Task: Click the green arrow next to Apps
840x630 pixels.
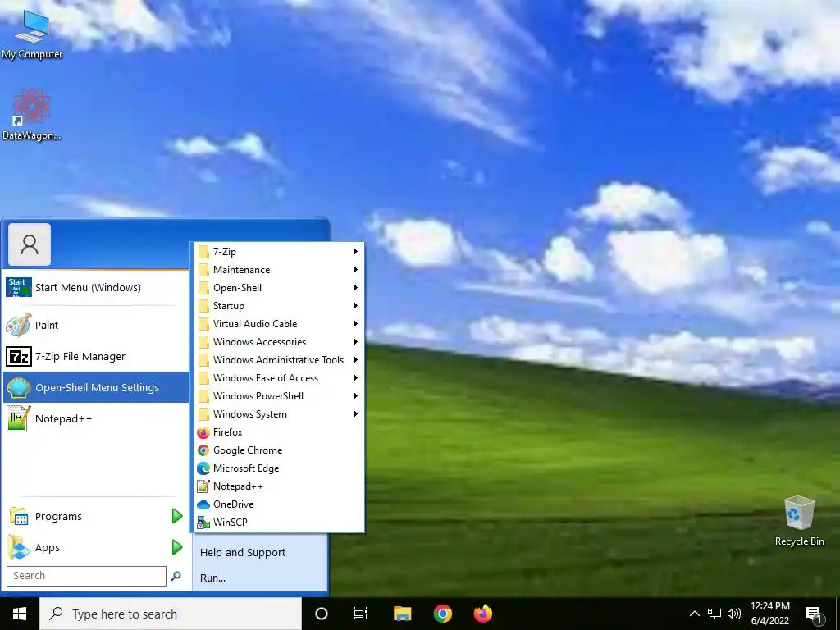Action: (x=177, y=547)
